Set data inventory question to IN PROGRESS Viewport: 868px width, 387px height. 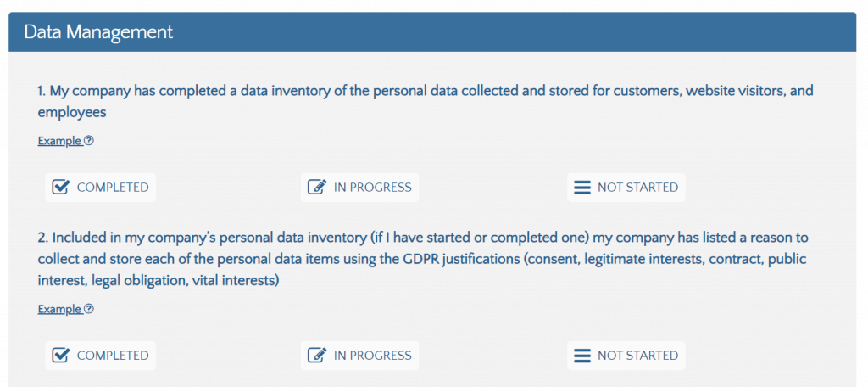point(359,188)
